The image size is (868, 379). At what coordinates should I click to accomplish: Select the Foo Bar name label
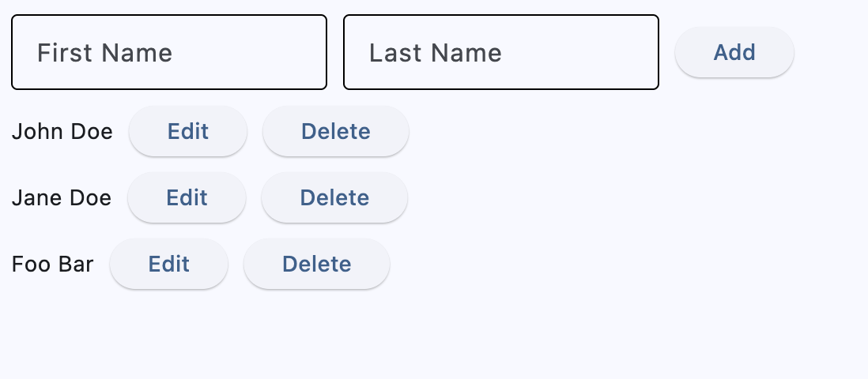coord(53,264)
